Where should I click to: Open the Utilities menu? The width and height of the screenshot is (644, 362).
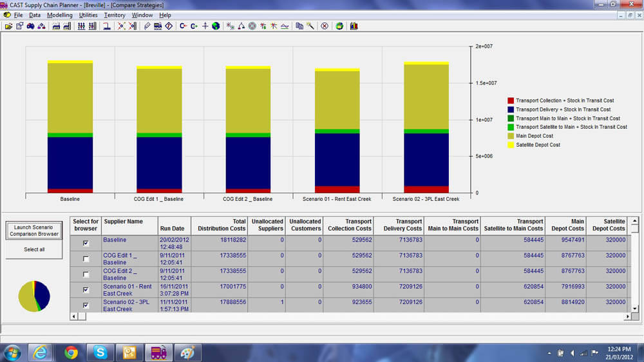88,15
